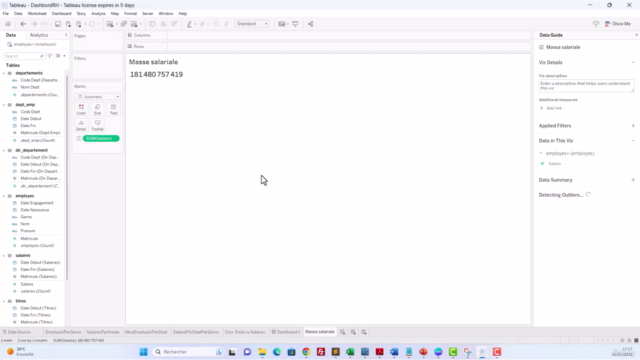Click the Share workbook icon
The image size is (640, 360).
tap(311, 24)
